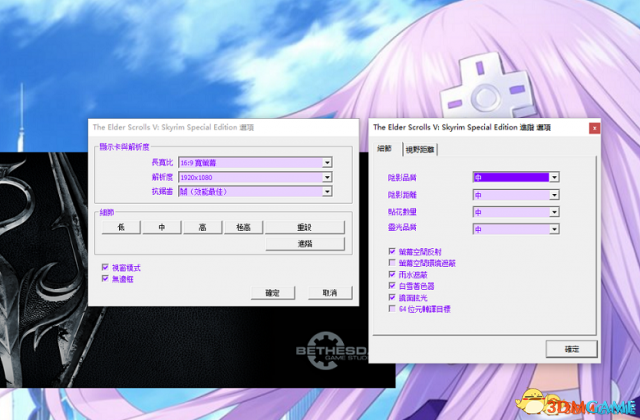
Task: Open the Godrays Quality (靈光品質) dropdown
Action: click(516, 229)
